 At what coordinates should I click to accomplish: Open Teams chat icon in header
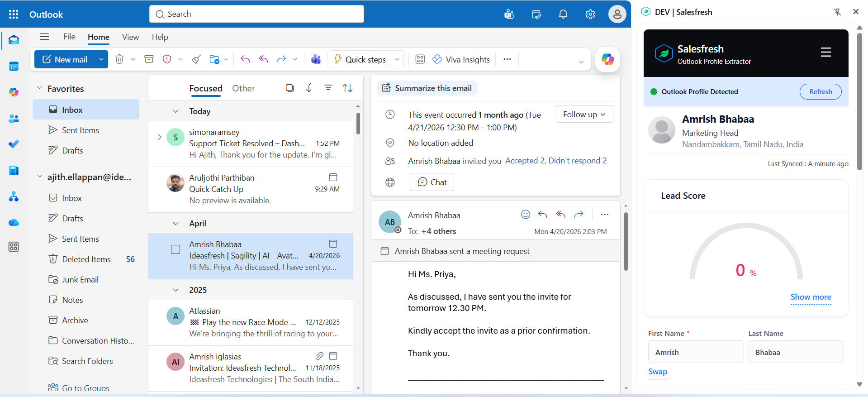click(x=509, y=14)
